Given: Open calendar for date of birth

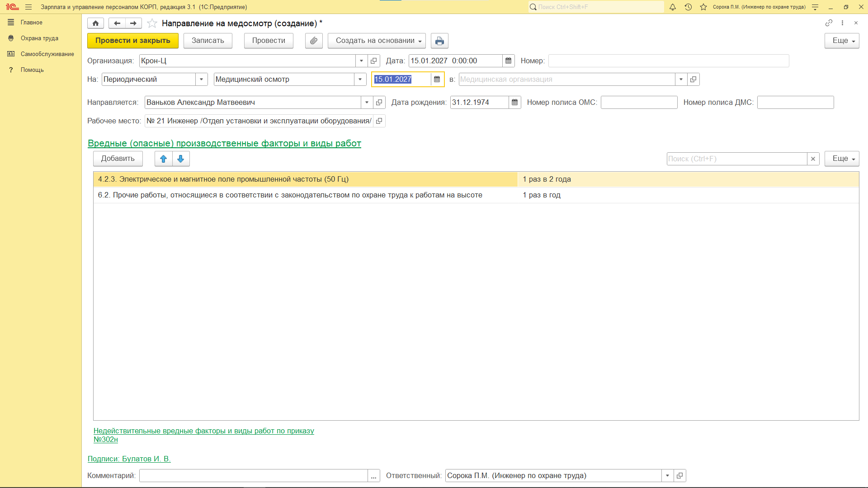Looking at the screenshot, I should click(514, 102).
